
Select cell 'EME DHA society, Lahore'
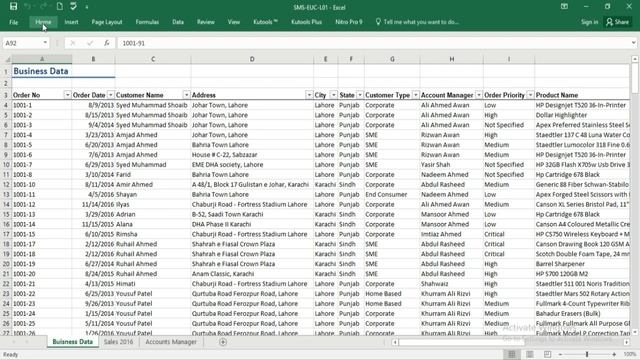252,164
